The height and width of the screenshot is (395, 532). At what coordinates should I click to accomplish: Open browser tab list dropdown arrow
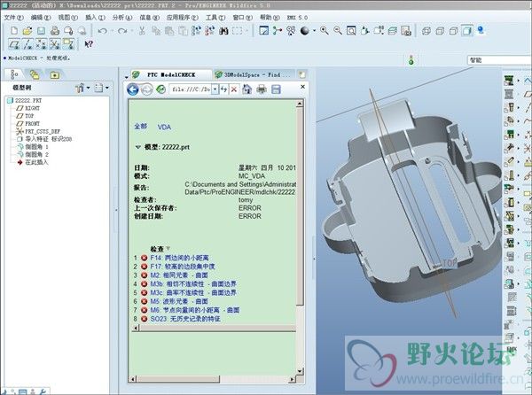click(126, 76)
